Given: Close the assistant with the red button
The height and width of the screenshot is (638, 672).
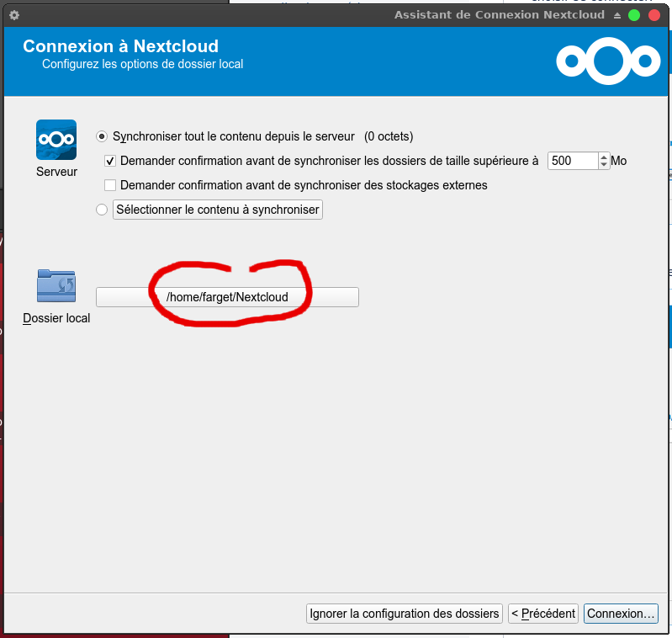Looking at the screenshot, I should (653, 15).
